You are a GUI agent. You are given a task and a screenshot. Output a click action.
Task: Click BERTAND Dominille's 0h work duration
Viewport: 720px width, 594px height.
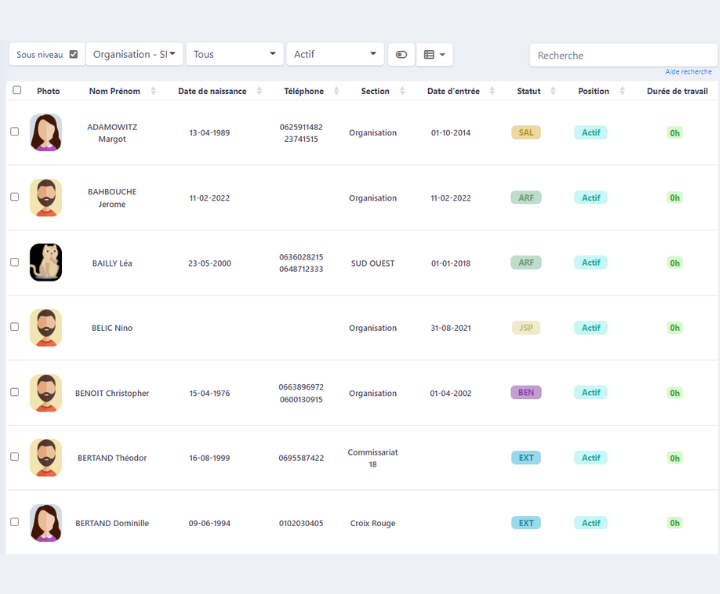click(x=675, y=523)
